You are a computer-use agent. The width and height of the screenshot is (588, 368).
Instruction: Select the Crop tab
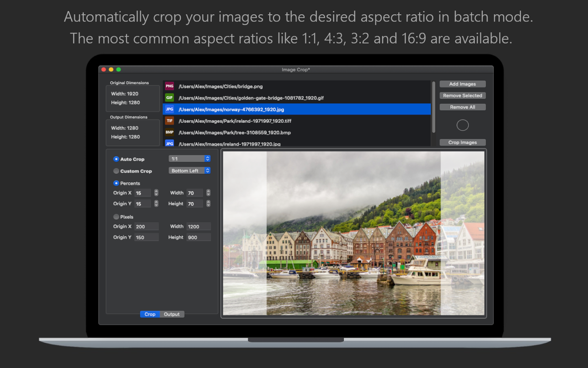click(150, 314)
